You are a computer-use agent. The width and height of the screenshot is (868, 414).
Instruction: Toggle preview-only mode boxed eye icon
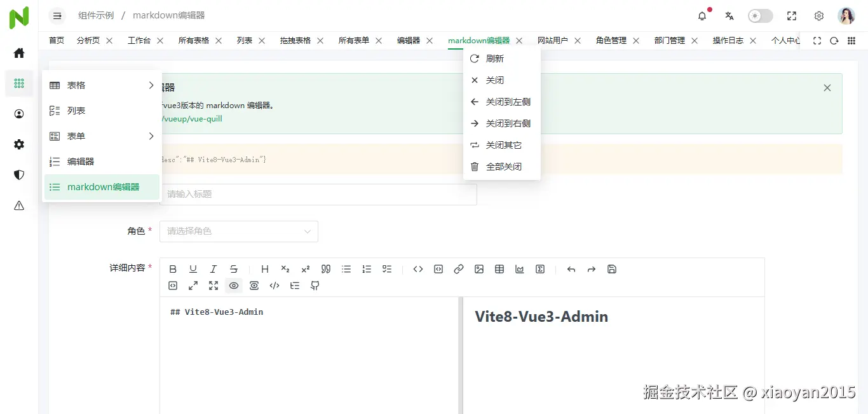pyautogui.click(x=254, y=286)
